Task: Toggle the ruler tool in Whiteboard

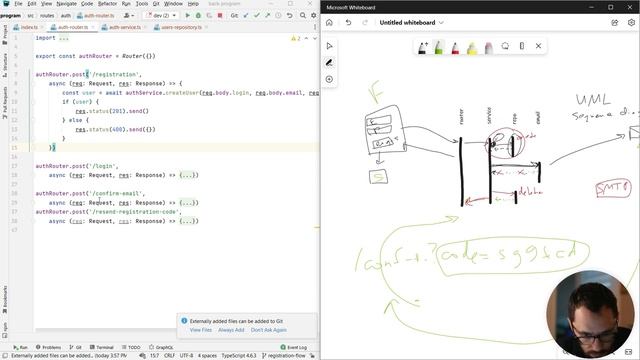Action: tap(522, 46)
